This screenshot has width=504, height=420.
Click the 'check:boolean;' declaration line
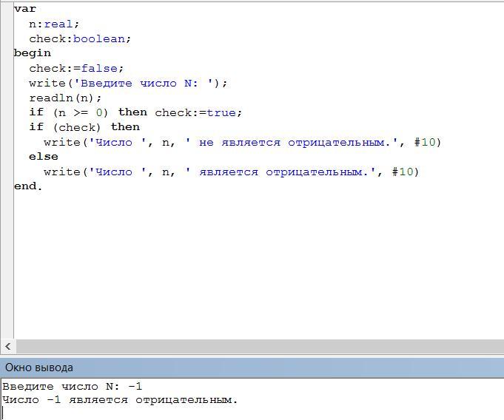(80, 39)
